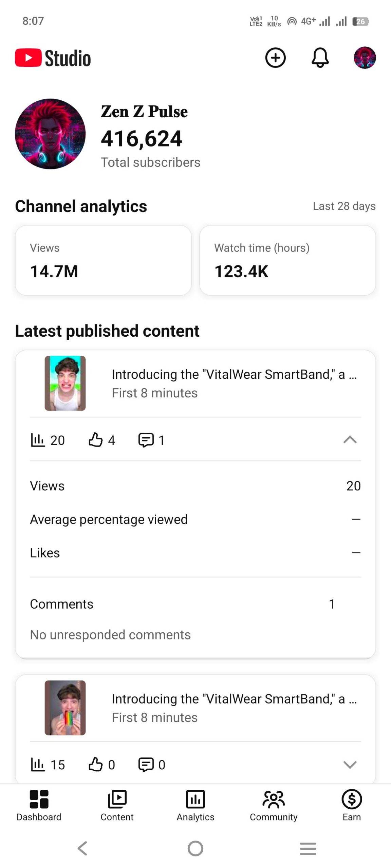Image resolution: width=391 pixels, height=868 pixels.
Task: Tap views bar-chart icon on second video
Action: [38, 764]
